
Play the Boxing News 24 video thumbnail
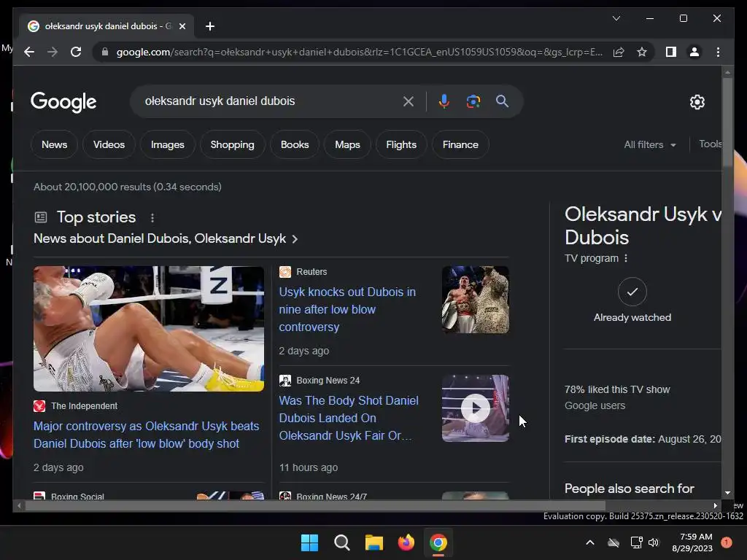pos(476,408)
